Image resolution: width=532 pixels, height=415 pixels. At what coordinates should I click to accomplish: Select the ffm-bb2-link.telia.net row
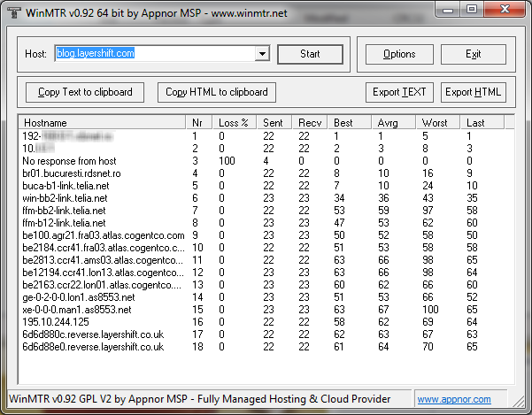(266, 211)
